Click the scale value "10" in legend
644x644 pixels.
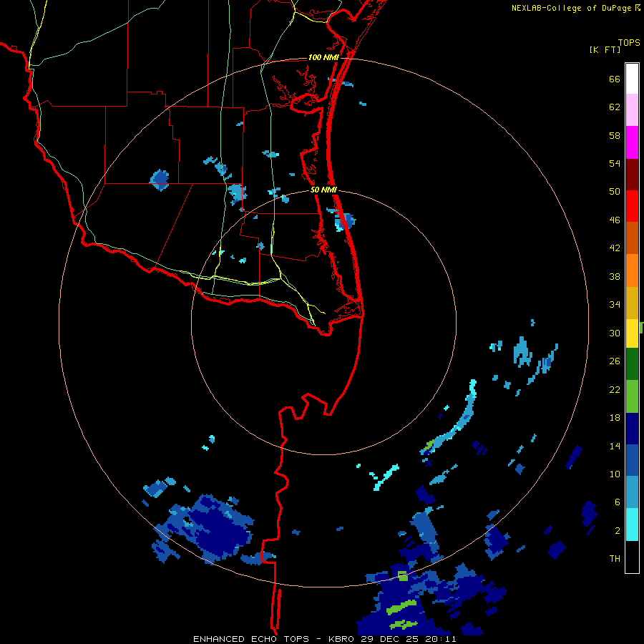(615, 474)
